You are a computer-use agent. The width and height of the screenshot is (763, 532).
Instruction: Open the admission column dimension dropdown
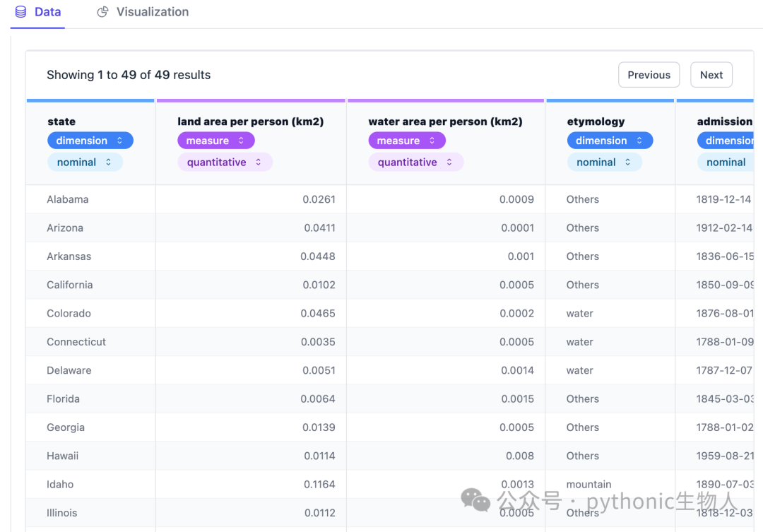[726, 141]
